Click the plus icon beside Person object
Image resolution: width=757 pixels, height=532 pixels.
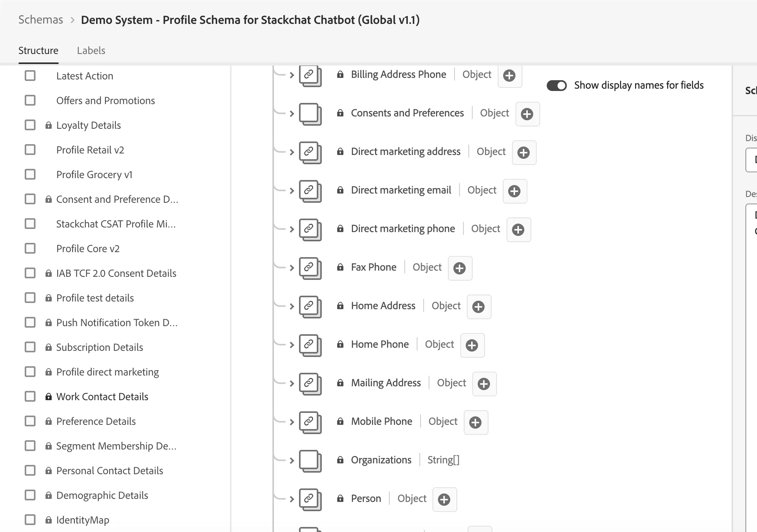coord(444,500)
